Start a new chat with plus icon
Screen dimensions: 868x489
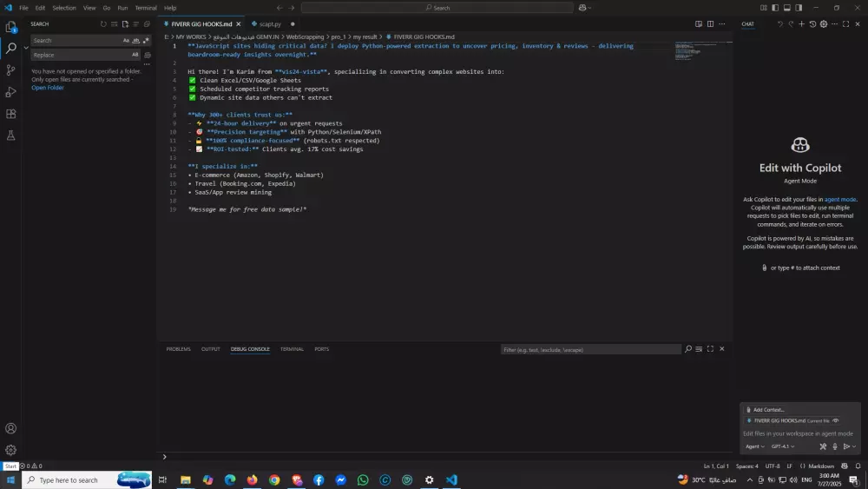point(801,23)
